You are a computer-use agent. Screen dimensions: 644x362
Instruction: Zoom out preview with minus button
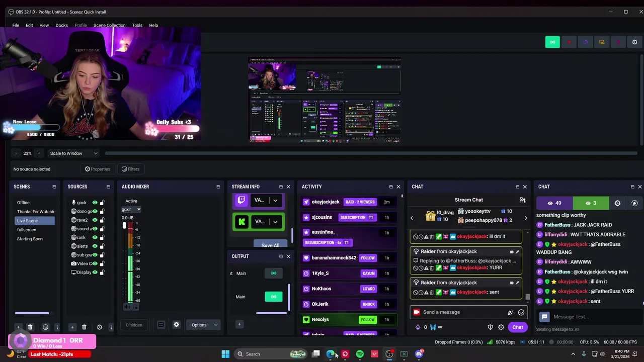(x=16, y=153)
